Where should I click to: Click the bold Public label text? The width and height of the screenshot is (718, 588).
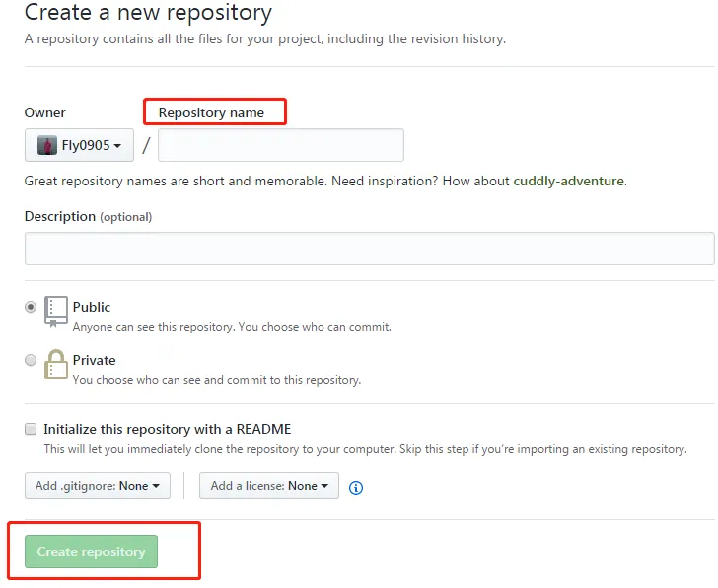[92, 307]
